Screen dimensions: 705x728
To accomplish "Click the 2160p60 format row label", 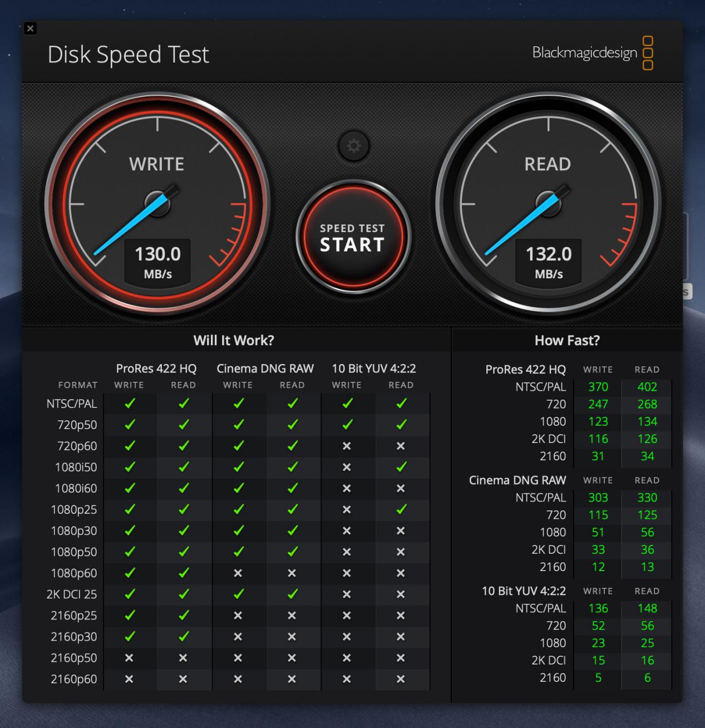I will (x=74, y=678).
